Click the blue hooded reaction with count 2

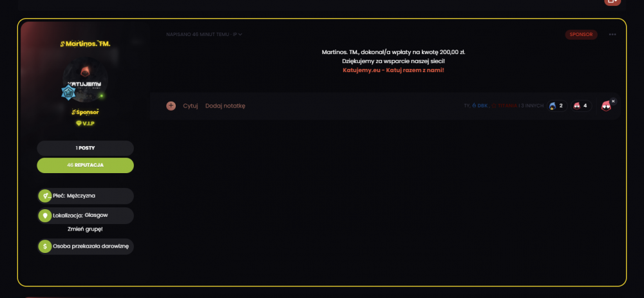557,106
